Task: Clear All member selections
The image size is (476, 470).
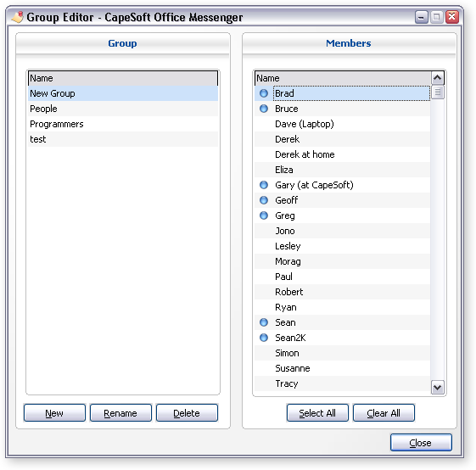Action: click(x=384, y=413)
